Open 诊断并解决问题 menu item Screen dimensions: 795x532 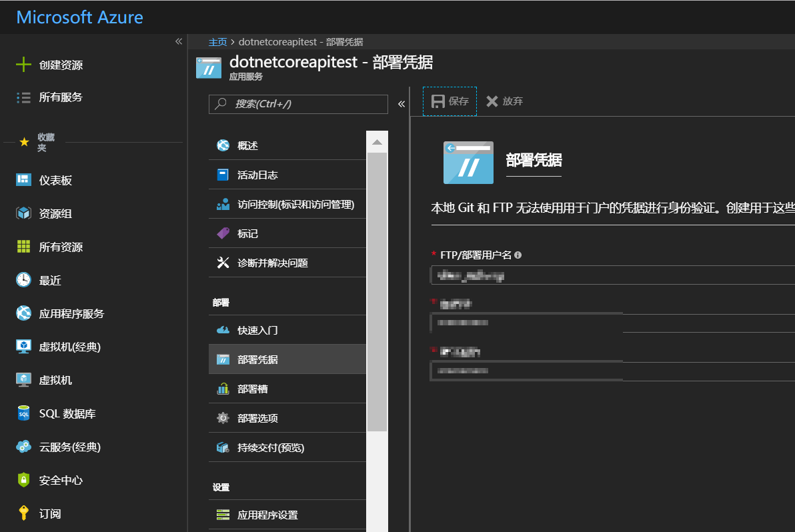[287, 263]
